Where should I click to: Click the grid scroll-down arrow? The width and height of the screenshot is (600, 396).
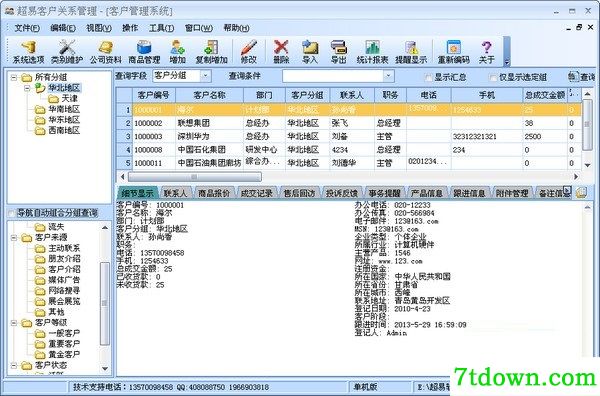click(x=587, y=165)
